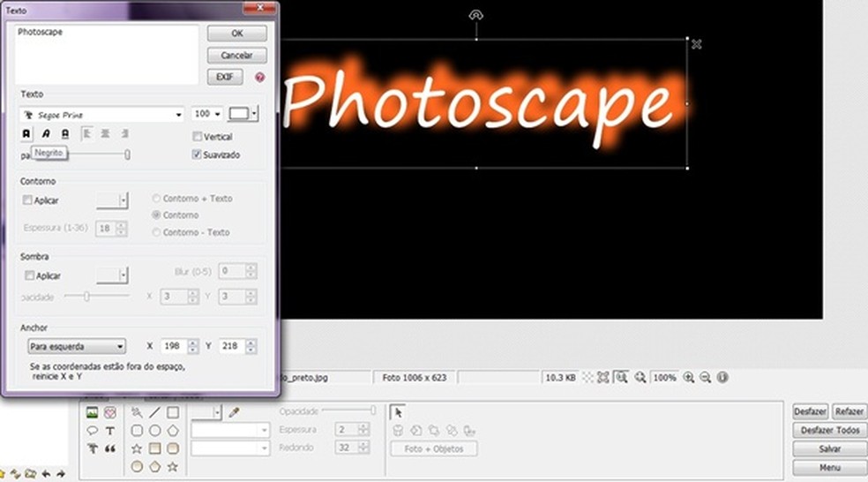This screenshot has width=868, height=482.
Task: Click the Cancelar button
Action: (x=237, y=56)
